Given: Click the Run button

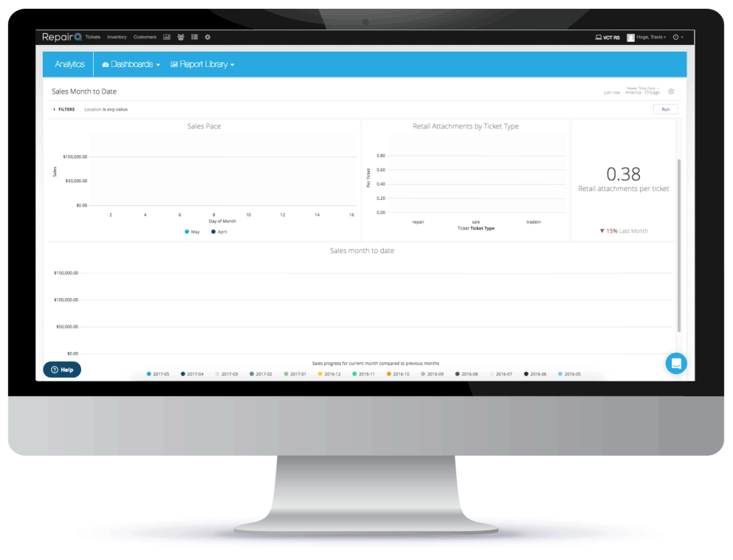Looking at the screenshot, I should tap(665, 109).
